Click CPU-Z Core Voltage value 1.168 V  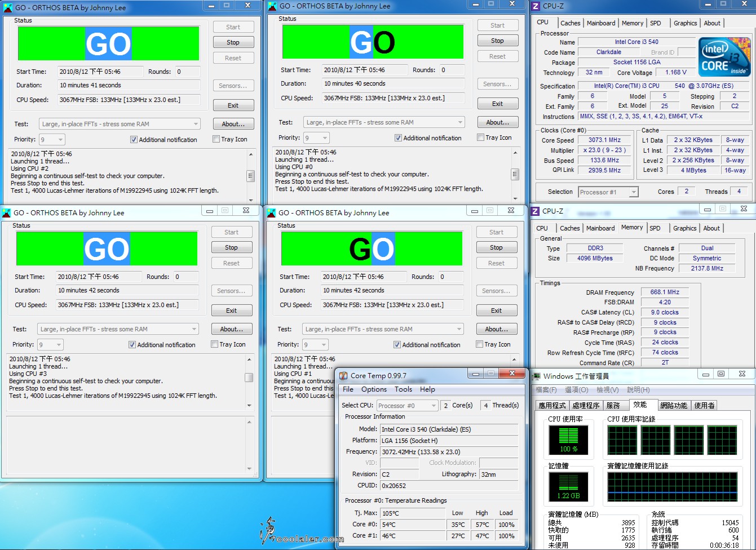click(675, 73)
